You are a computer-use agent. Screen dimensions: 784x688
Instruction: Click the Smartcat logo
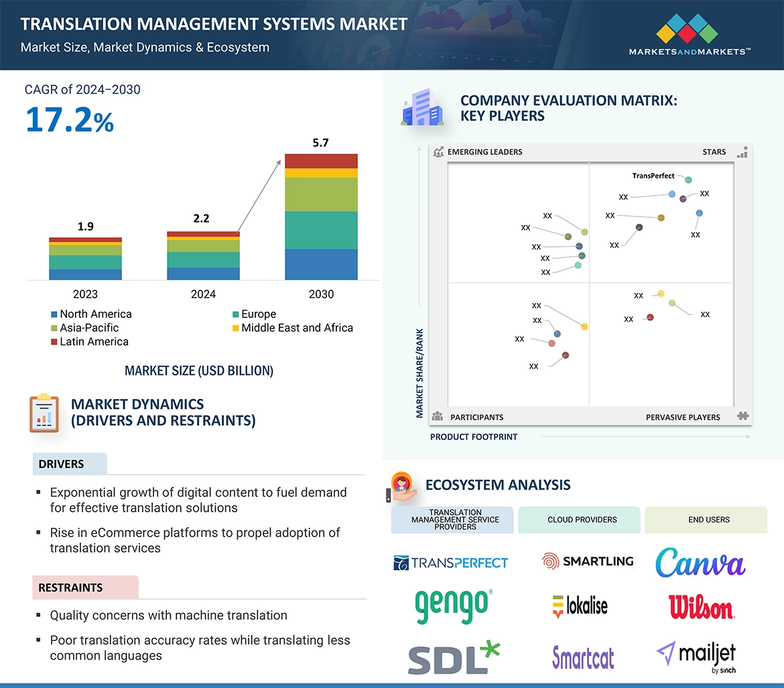click(583, 657)
